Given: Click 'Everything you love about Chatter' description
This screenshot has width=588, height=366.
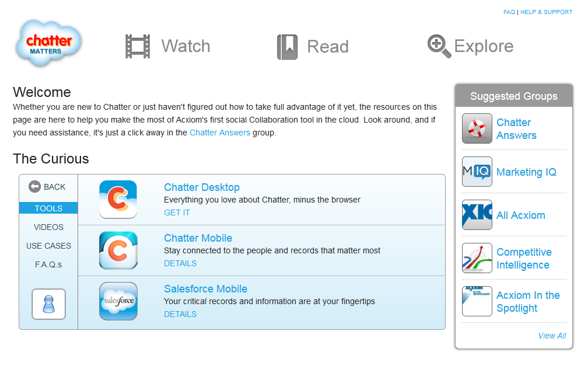Looking at the screenshot, I should (x=262, y=200).
